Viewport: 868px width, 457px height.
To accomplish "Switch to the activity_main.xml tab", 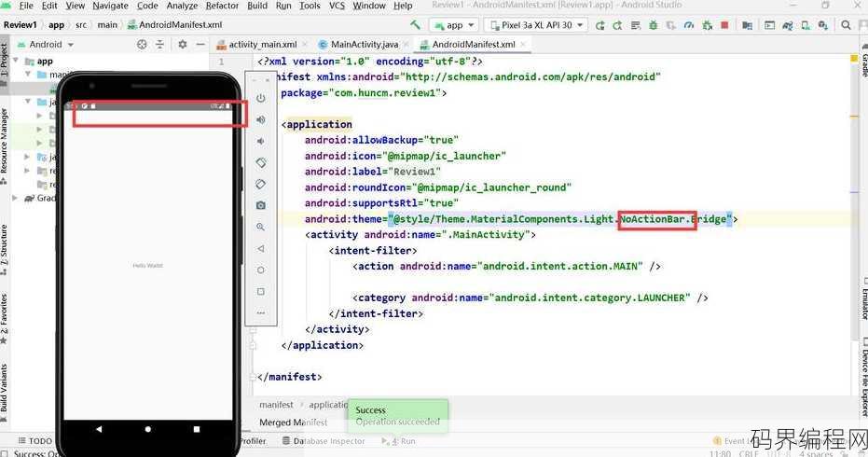I will [x=263, y=45].
